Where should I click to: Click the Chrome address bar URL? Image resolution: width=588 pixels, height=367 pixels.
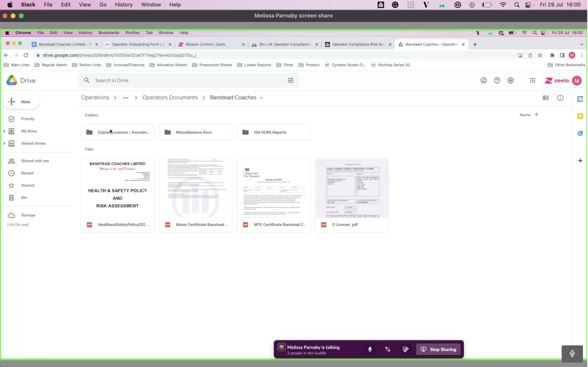click(120, 55)
